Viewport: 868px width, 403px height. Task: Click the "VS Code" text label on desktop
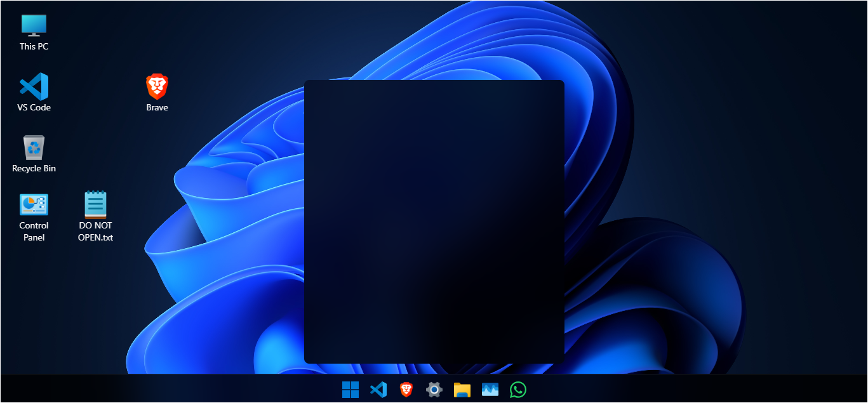[34, 107]
